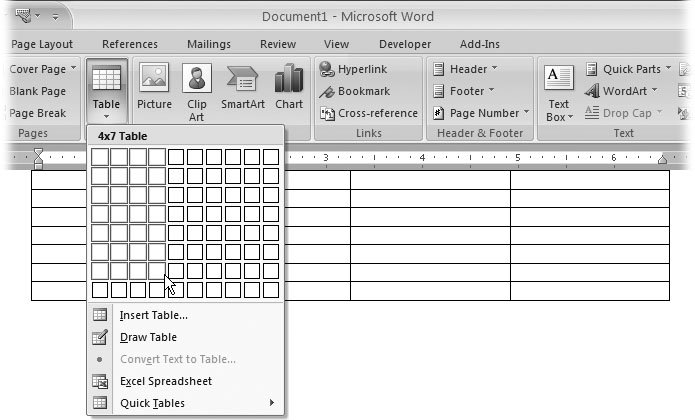Choose Excel Spreadsheet menu item

[165, 381]
